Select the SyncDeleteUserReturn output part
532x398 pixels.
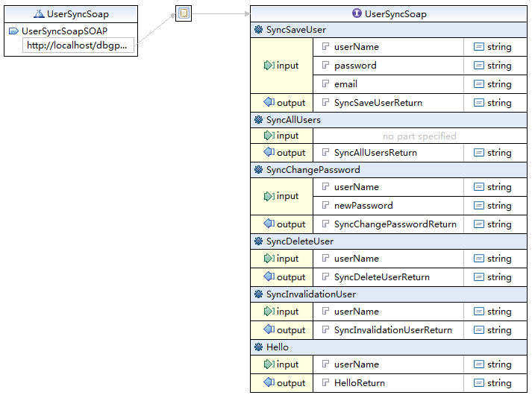coord(382,277)
